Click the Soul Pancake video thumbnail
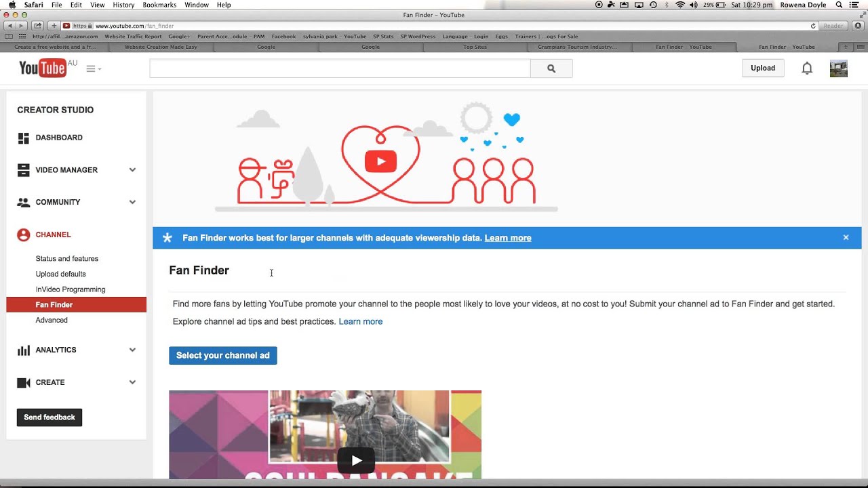The image size is (868, 488). click(x=325, y=434)
